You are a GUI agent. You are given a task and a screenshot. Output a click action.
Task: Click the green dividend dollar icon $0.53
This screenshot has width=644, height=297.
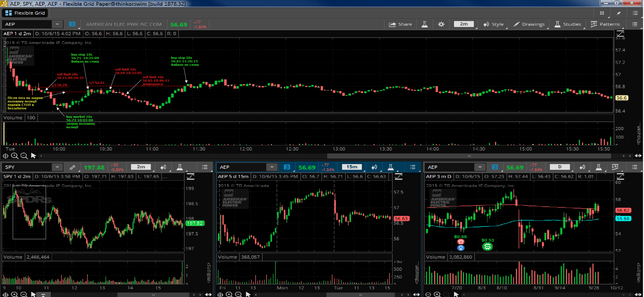[x=487, y=247]
